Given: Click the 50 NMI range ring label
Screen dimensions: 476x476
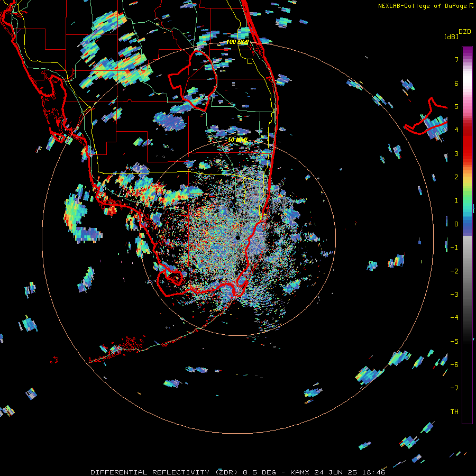Looking at the screenshot, I should click(237, 140).
